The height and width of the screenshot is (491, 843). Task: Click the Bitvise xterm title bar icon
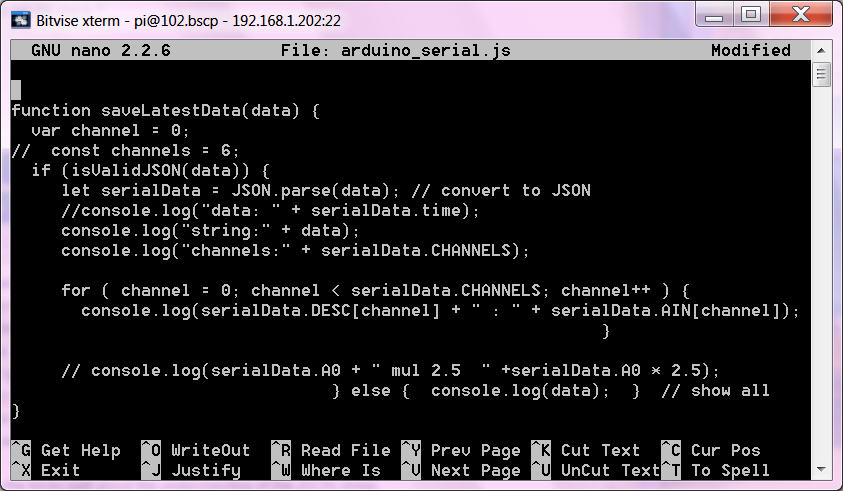click(x=18, y=17)
